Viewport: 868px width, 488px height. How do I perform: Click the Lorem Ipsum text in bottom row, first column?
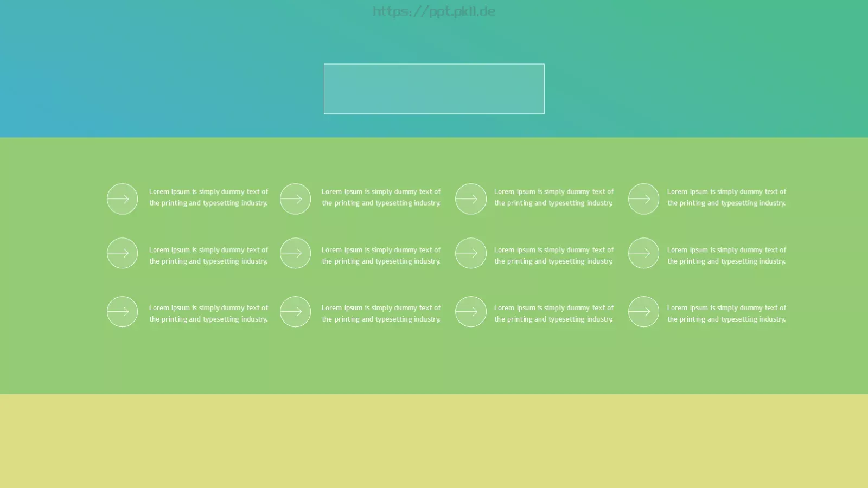(x=209, y=313)
